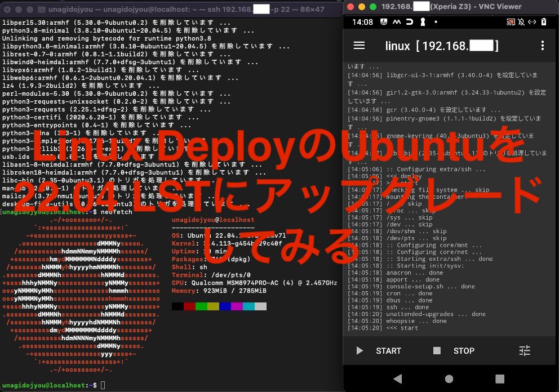Tap the Android home circle button
This screenshot has height=392, width=559.
[449, 378]
